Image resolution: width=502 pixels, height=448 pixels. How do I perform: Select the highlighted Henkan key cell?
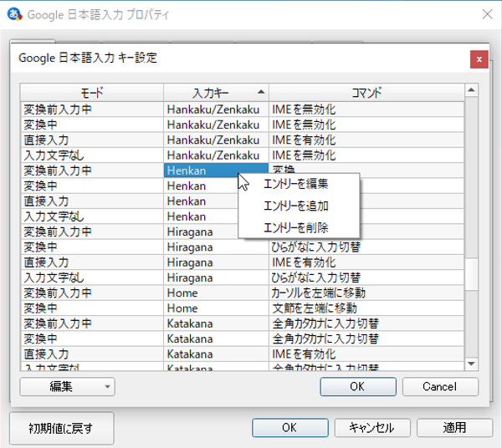click(197, 171)
